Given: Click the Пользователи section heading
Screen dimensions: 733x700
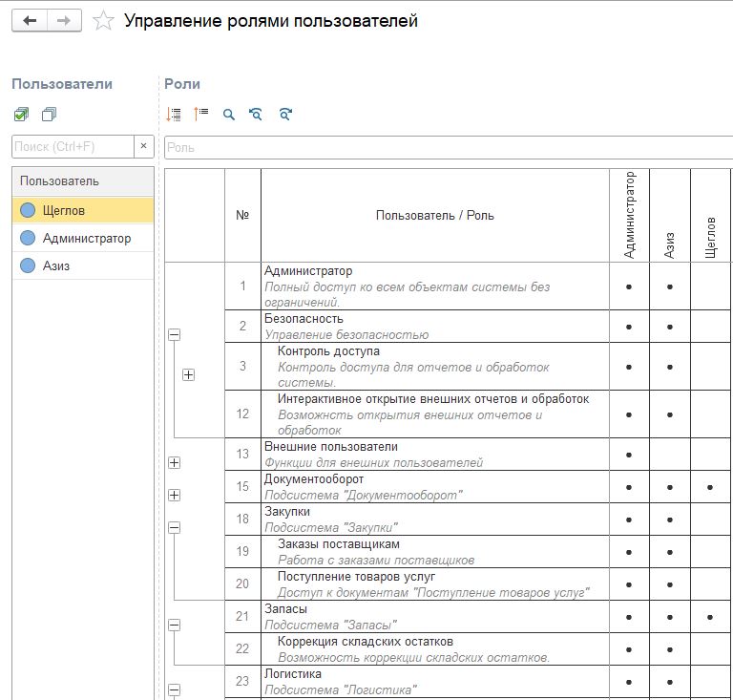Looking at the screenshot, I should click(x=62, y=84).
